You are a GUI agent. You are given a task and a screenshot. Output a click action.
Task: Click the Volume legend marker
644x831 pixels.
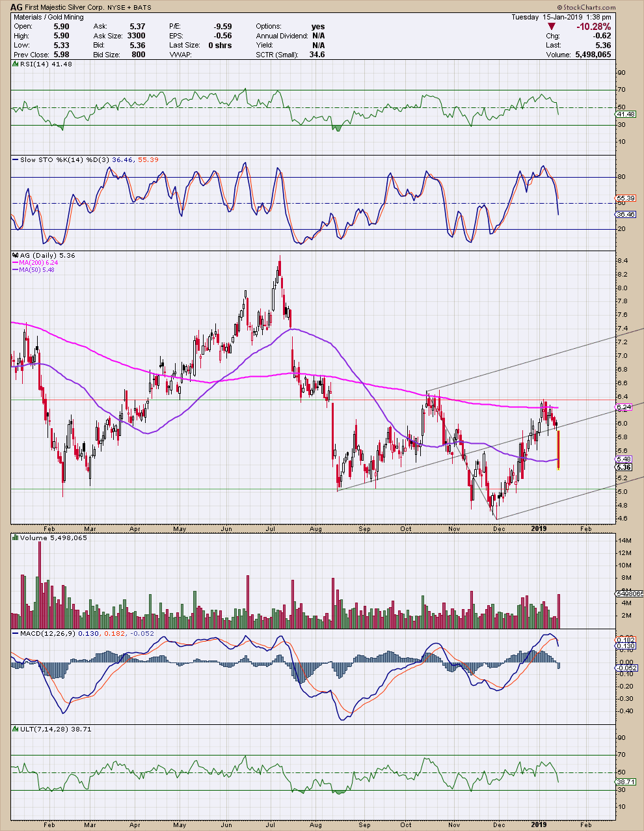click(15, 538)
